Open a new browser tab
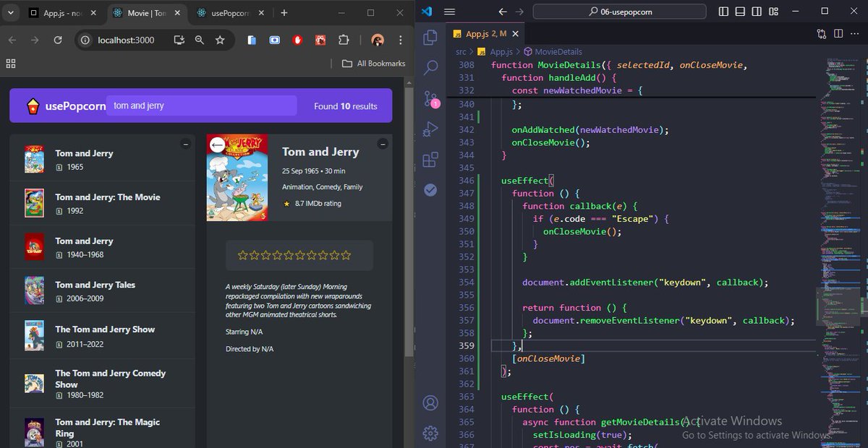The image size is (868, 448). [284, 12]
